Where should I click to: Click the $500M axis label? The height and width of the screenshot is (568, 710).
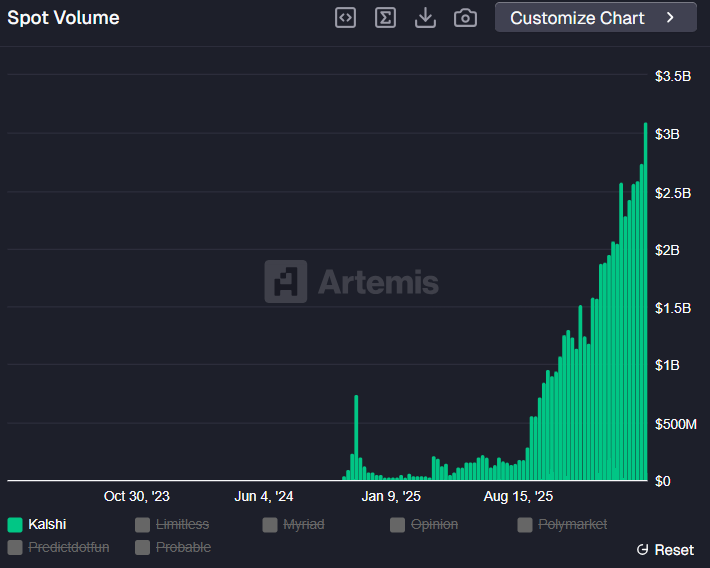point(676,424)
